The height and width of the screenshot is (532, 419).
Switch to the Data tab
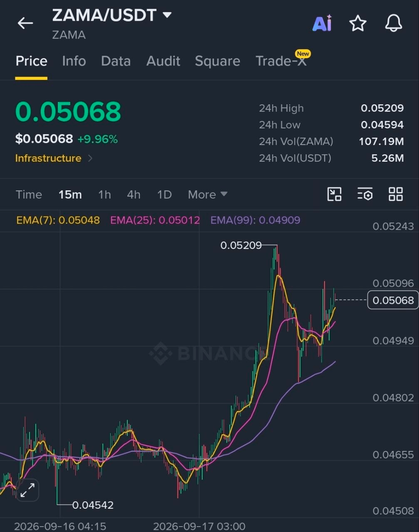coord(116,61)
